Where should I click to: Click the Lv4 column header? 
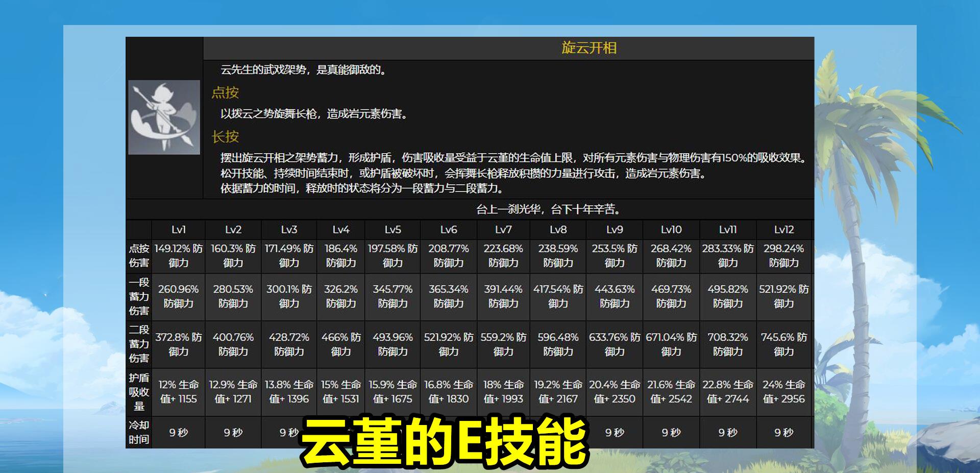click(x=341, y=230)
